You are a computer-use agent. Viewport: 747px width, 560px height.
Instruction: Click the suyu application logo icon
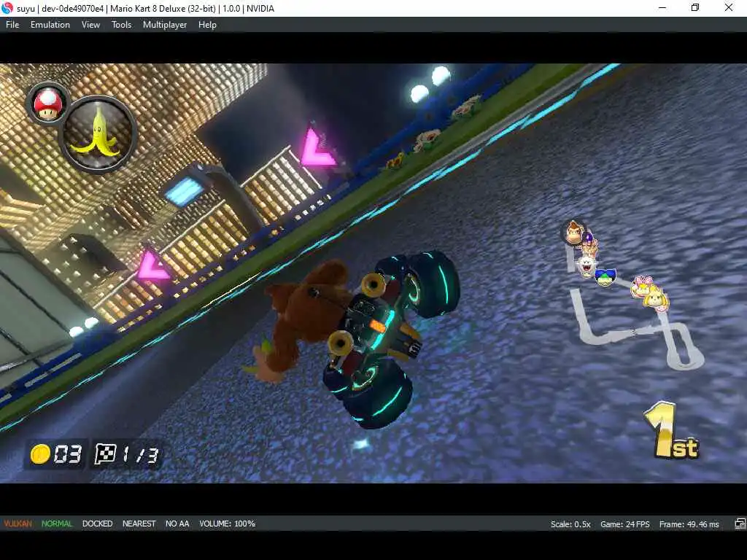7,8
